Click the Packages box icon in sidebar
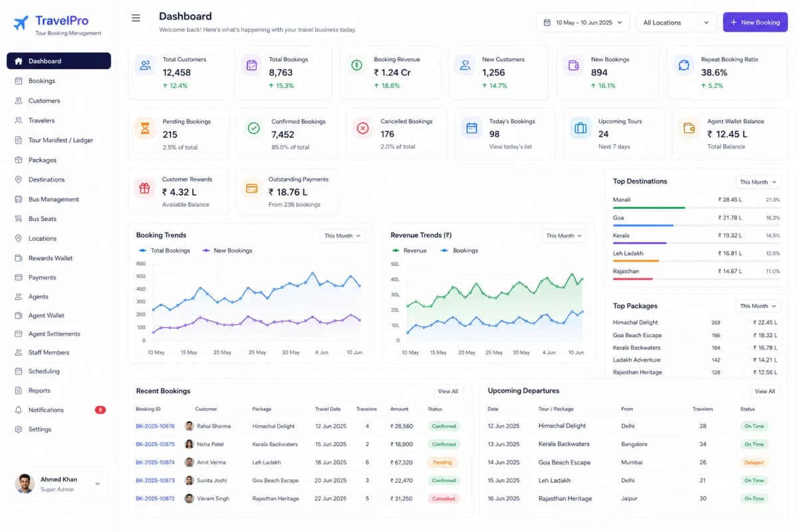This screenshot has height=532, width=798. [x=18, y=160]
